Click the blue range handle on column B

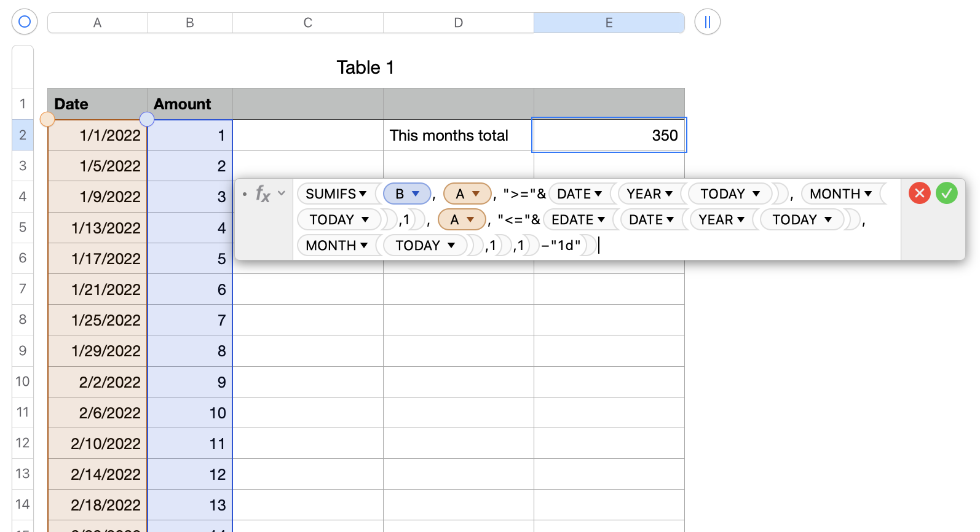pos(147,119)
